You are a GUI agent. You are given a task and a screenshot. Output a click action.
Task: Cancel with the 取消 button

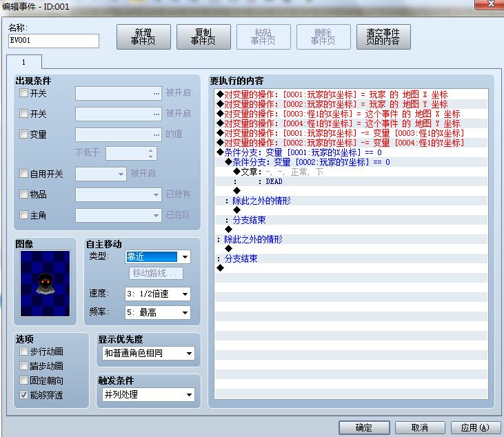coord(420,427)
